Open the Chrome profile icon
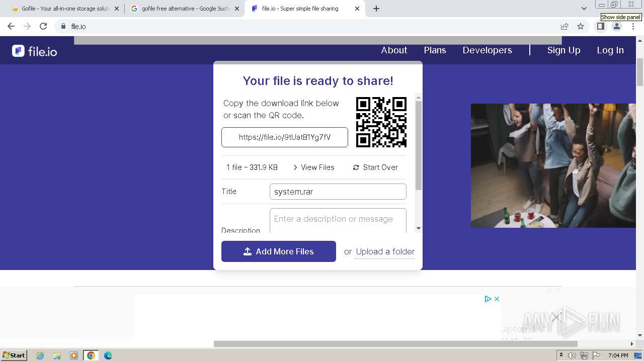 616,26
